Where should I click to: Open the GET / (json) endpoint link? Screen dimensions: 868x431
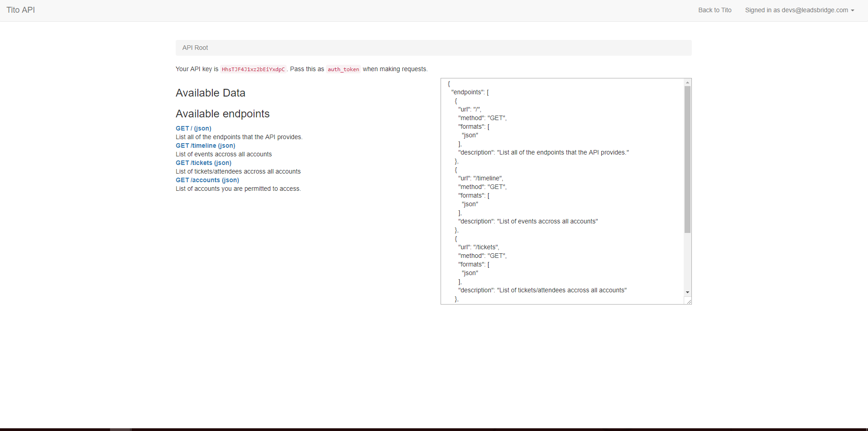[x=193, y=128]
